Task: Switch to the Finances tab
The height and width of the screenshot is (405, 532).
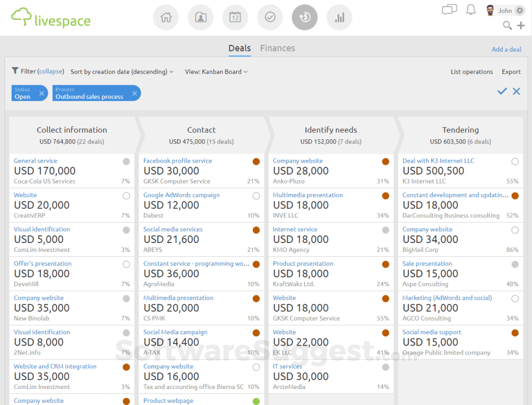Action: pos(277,48)
